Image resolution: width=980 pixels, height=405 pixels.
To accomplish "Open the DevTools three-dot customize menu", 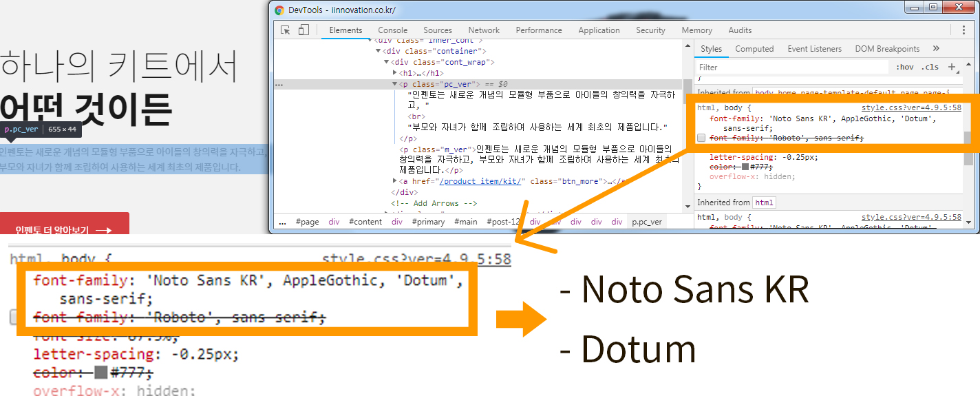I will click(963, 30).
